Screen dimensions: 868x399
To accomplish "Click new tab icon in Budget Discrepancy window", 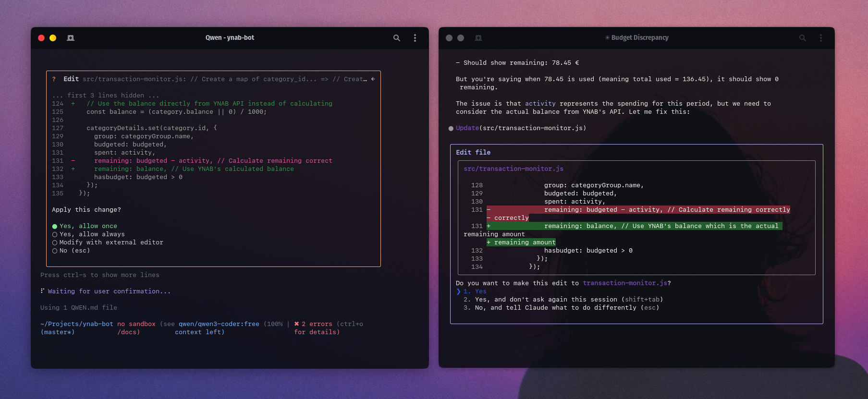I will pyautogui.click(x=478, y=38).
